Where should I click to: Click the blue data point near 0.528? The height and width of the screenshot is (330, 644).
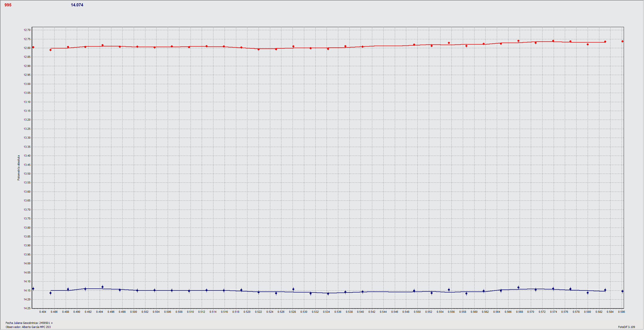pos(293,289)
